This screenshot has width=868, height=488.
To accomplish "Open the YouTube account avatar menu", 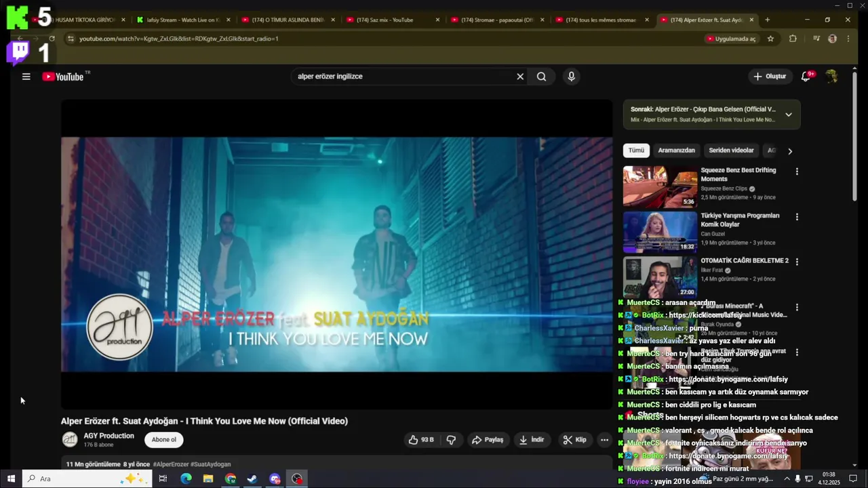I will coord(831,77).
